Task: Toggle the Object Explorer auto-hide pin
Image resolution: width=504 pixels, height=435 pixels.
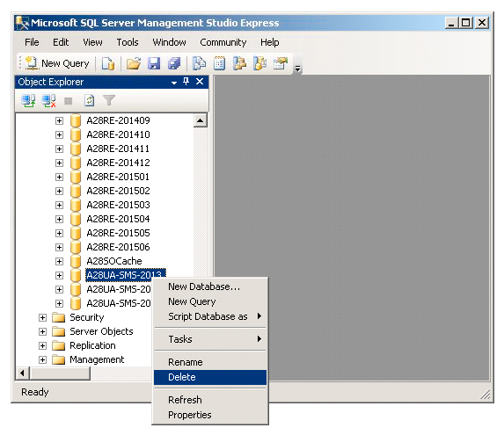Action: (x=186, y=82)
